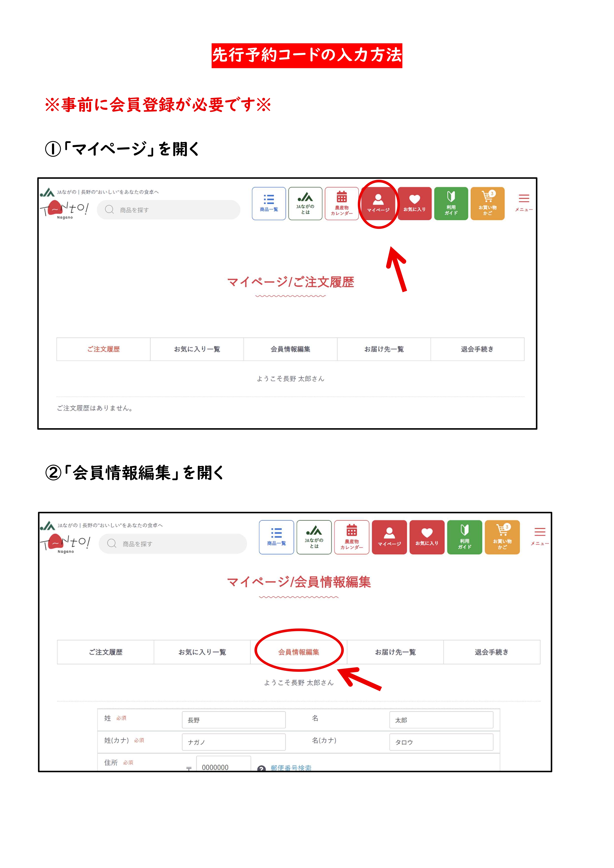Click the 郵便番号検索 link
The width and height of the screenshot is (614, 868).
tap(291, 767)
